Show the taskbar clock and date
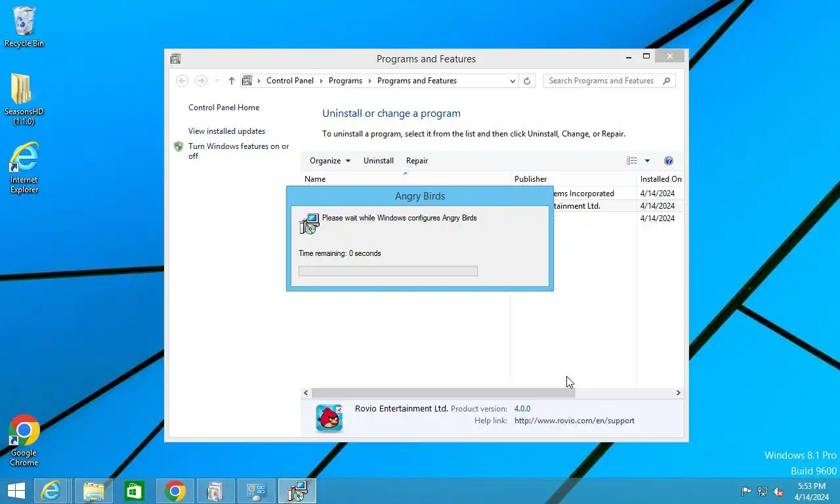This screenshot has height=504, width=840. pyautogui.click(x=811, y=491)
